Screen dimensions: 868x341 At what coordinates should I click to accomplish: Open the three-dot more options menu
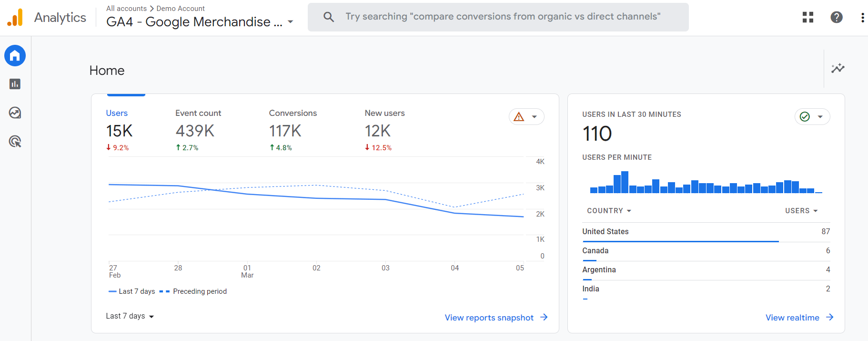pyautogui.click(x=862, y=18)
